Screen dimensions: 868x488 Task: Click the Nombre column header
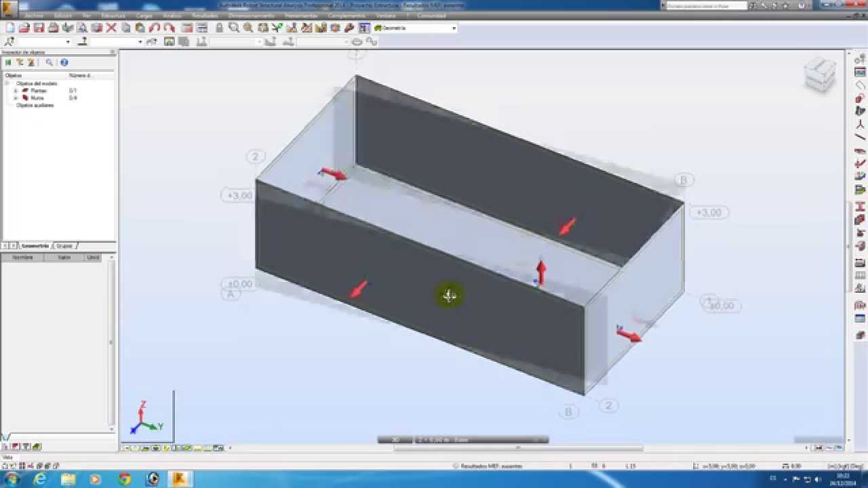(23, 258)
